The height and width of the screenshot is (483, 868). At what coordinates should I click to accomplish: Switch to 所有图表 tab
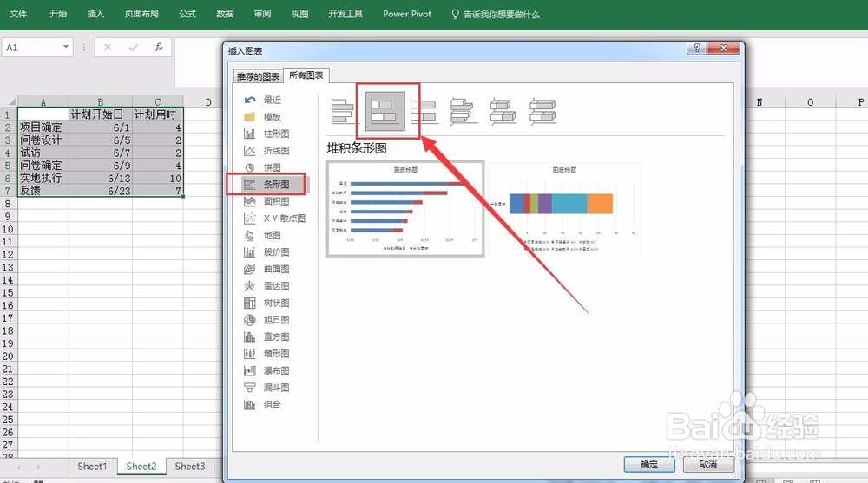[x=306, y=75]
